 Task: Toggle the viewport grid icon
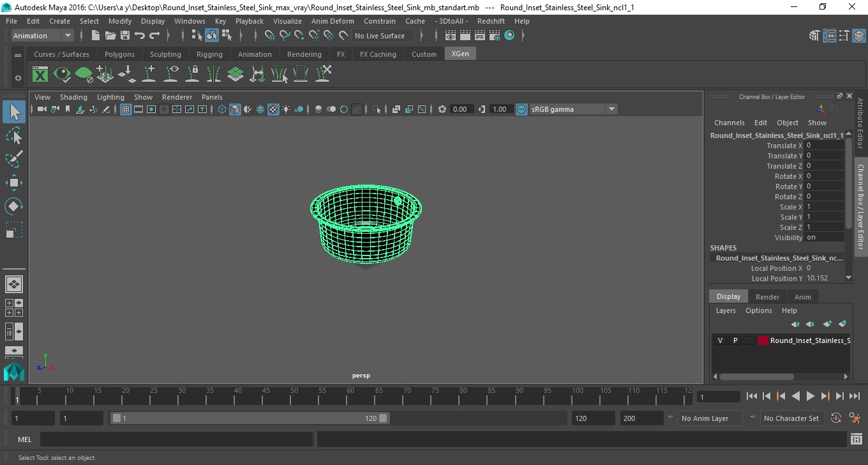coord(126,109)
